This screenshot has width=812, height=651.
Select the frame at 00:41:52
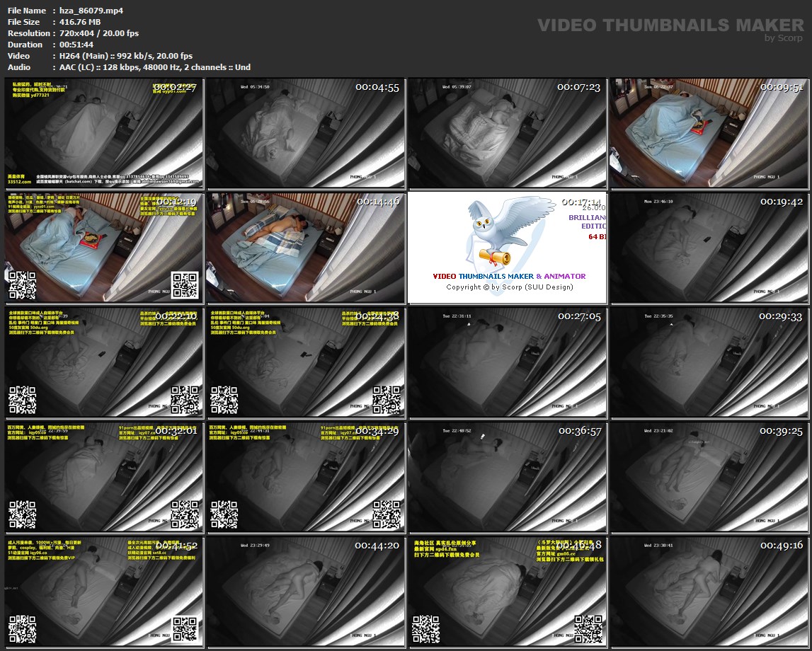104,592
